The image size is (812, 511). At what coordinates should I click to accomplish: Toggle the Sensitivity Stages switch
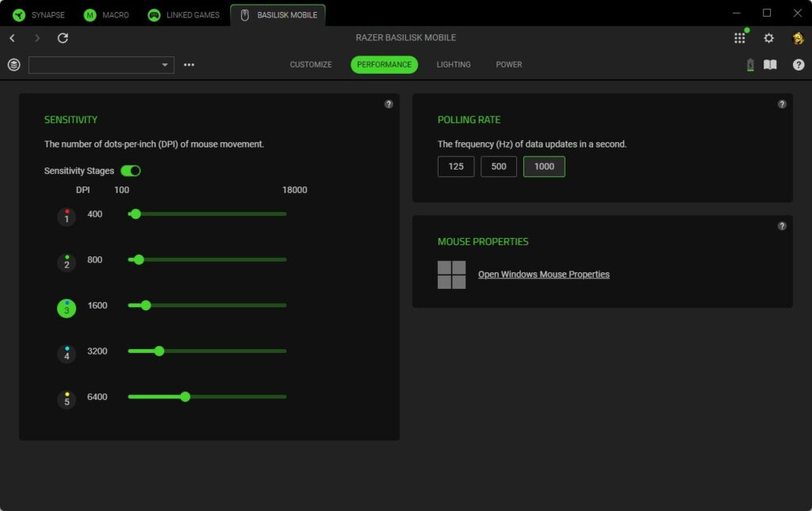pyautogui.click(x=131, y=171)
